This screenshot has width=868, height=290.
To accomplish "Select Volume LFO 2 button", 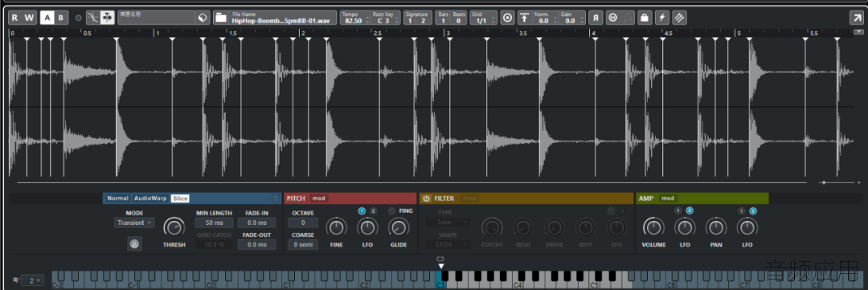I will pos(690,210).
